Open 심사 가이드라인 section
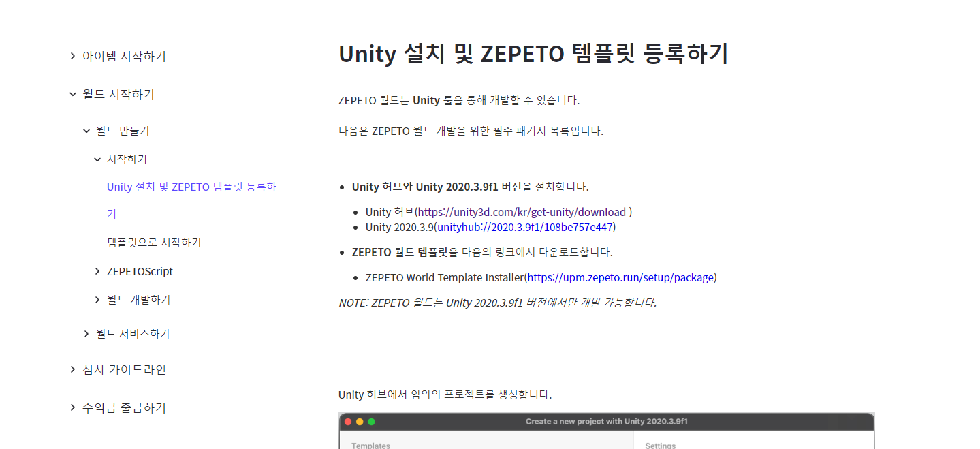This screenshot has width=980, height=449. [124, 369]
